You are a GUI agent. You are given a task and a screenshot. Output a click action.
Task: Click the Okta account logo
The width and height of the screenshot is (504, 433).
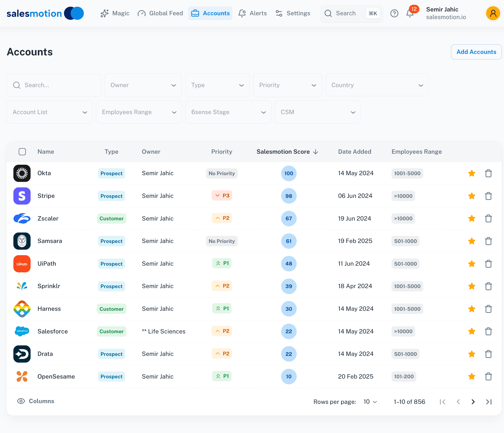coord(22,173)
